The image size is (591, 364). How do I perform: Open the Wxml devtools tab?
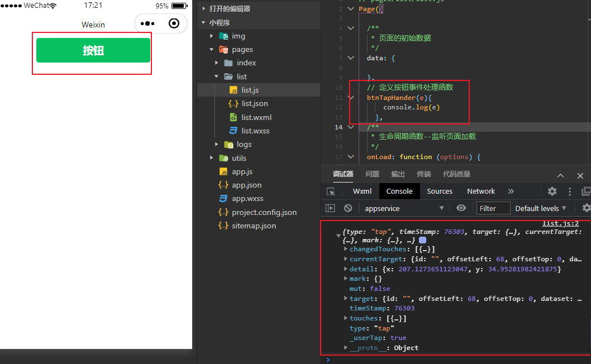coord(362,191)
